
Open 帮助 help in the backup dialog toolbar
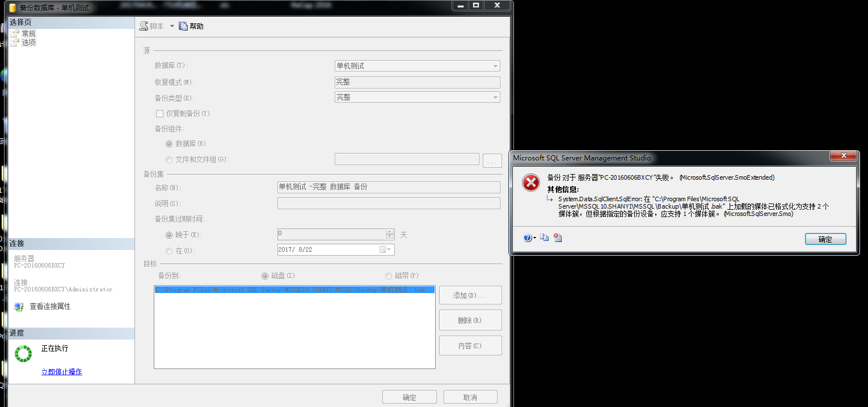click(191, 26)
